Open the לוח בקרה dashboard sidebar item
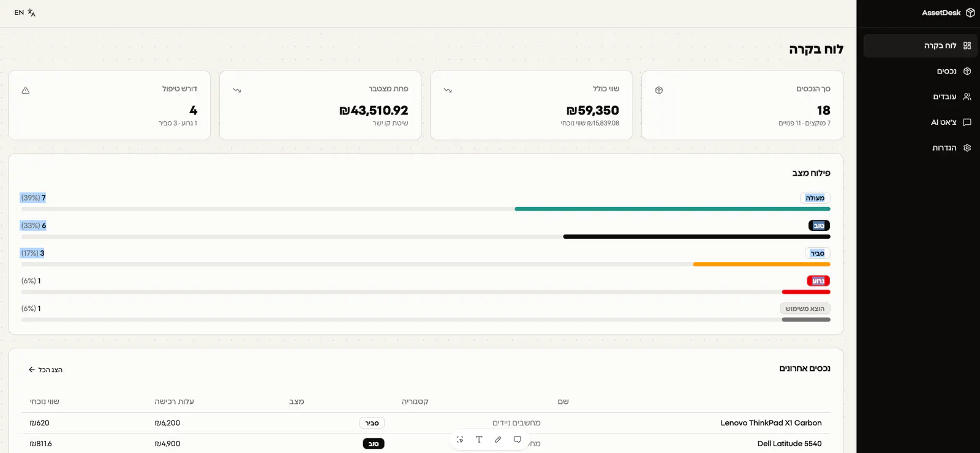Image resolution: width=980 pixels, height=453 pixels. click(920, 46)
